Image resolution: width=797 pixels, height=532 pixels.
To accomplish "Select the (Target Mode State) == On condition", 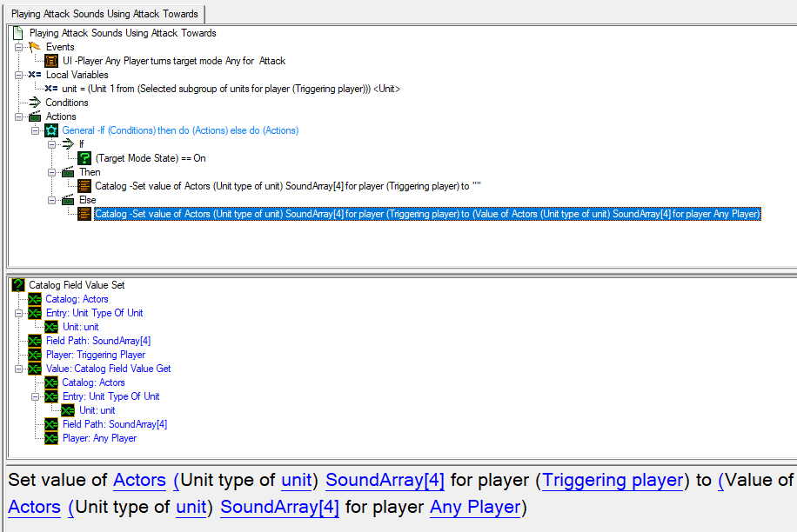I will coord(151,158).
